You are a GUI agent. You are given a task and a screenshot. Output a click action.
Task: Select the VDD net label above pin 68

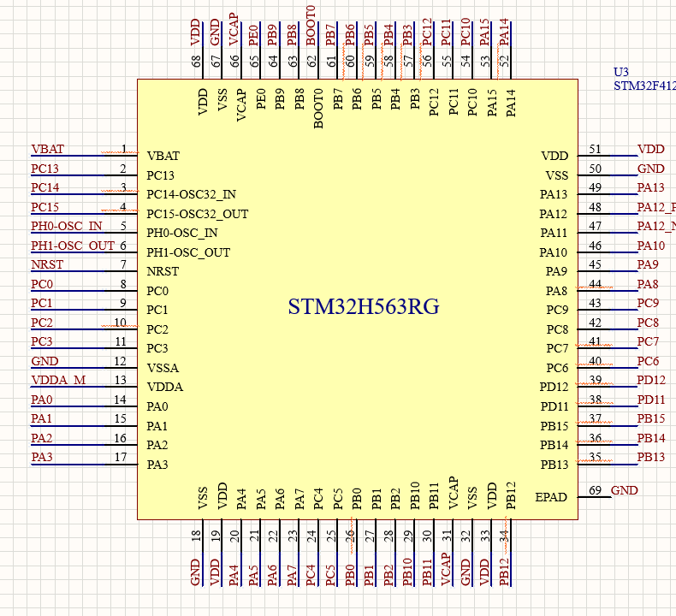[x=195, y=33]
